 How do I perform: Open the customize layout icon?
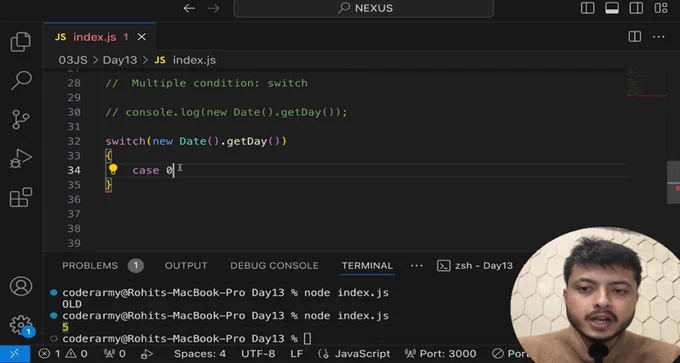pos(660,8)
